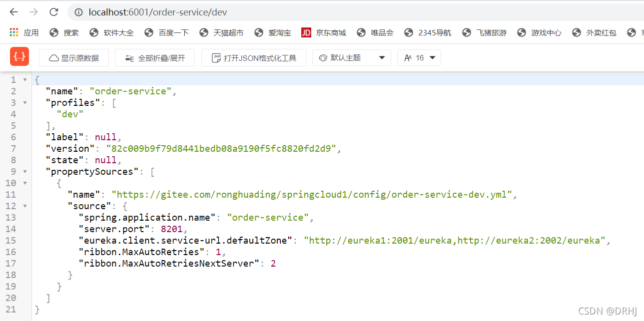Collapse the source object at line 12
Viewport: 644px width, 321px height.
coord(25,206)
